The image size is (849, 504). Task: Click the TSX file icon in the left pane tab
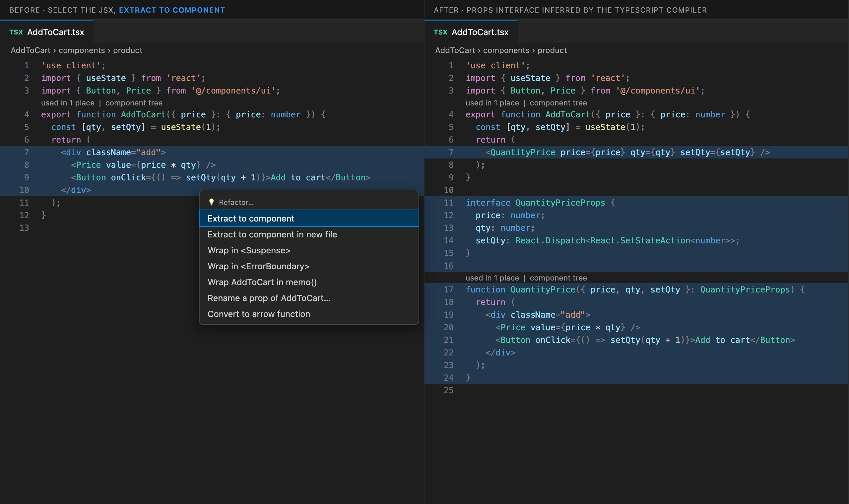tap(16, 32)
